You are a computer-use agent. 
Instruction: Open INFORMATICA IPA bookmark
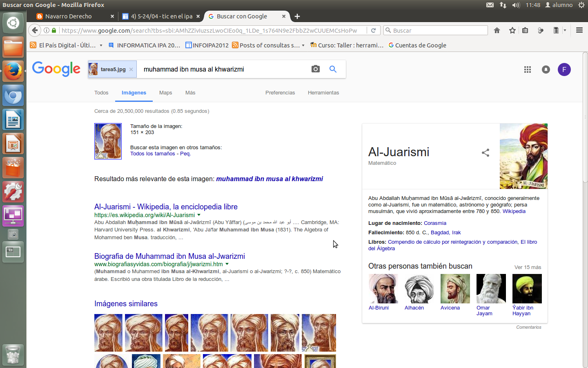144,45
